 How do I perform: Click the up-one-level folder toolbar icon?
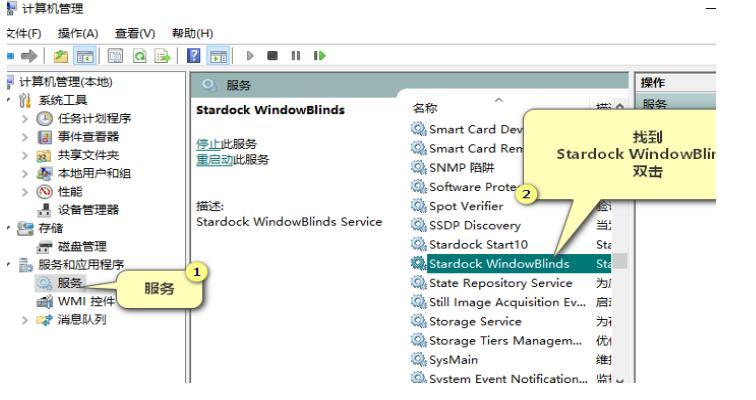(x=61, y=56)
